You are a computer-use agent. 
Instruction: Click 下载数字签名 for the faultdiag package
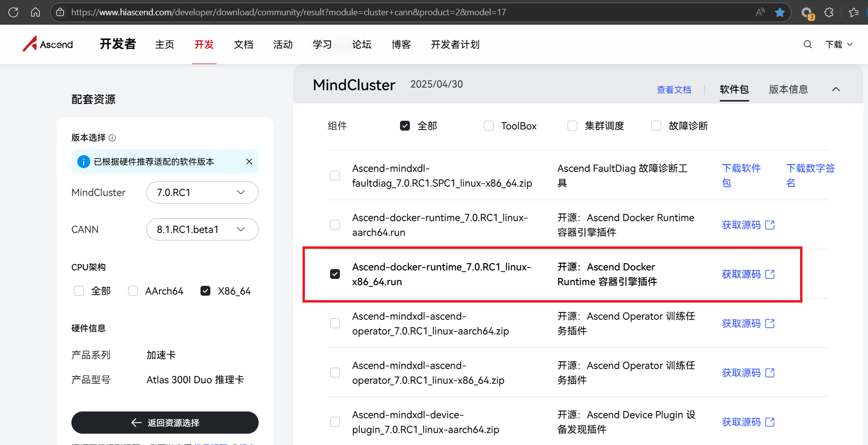[x=810, y=175]
